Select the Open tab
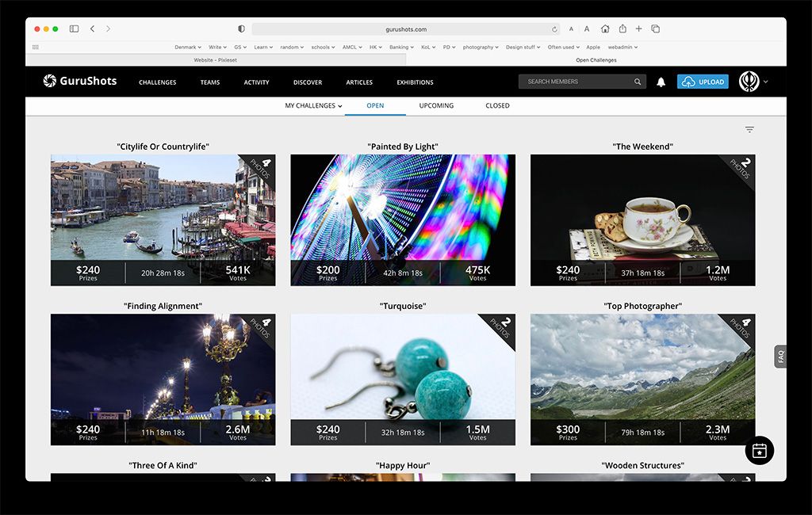Image resolution: width=812 pixels, height=515 pixels. coord(375,105)
